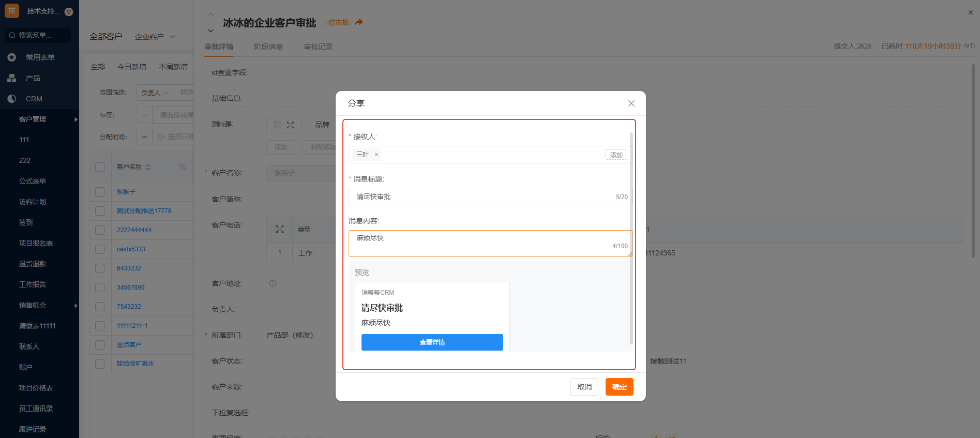Remove the 三叶 recipient tag

(376, 155)
